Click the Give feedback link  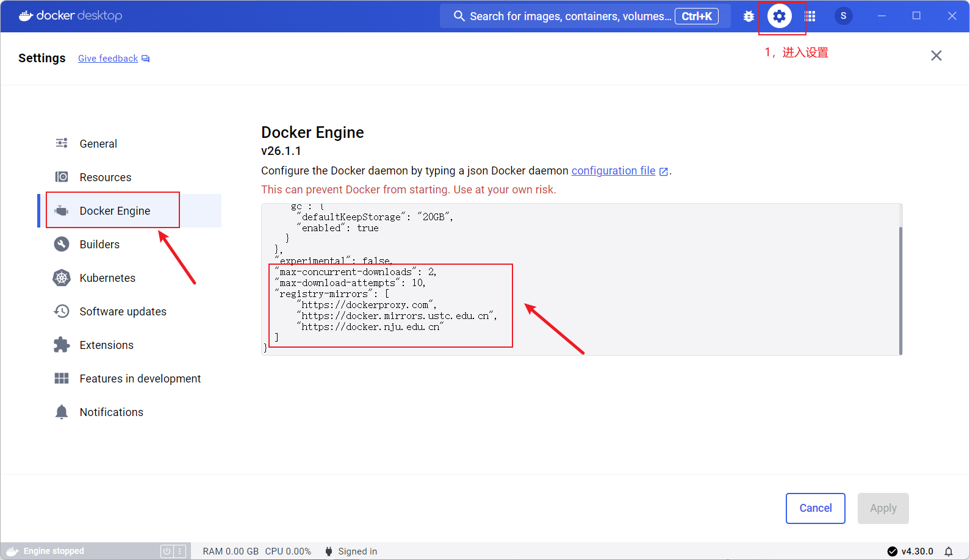point(108,59)
